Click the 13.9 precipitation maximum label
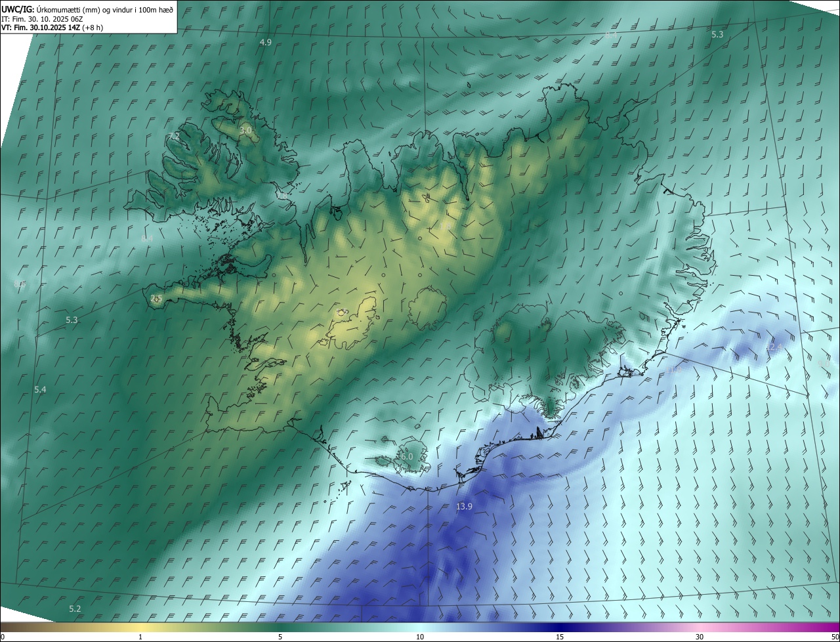The width and height of the screenshot is (840, 642). click(464, 506)
